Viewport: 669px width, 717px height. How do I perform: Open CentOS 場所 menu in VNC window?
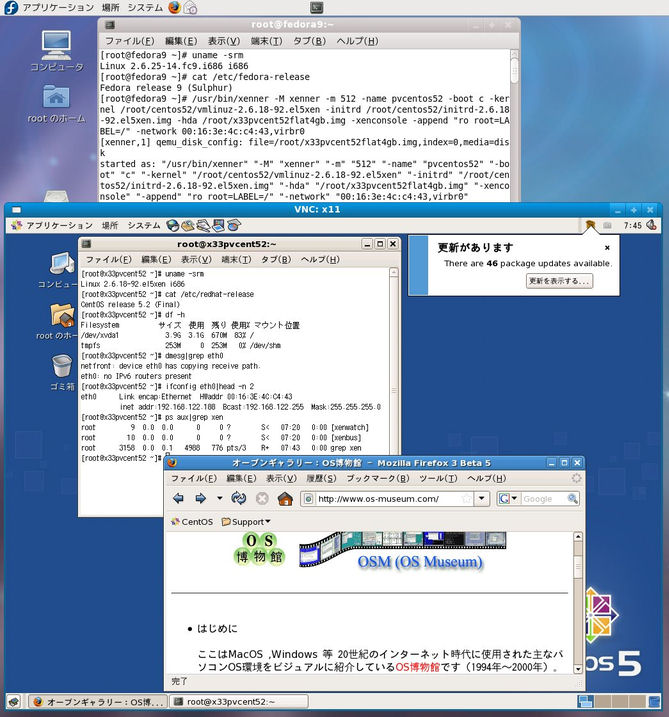(x=110, y=225)
